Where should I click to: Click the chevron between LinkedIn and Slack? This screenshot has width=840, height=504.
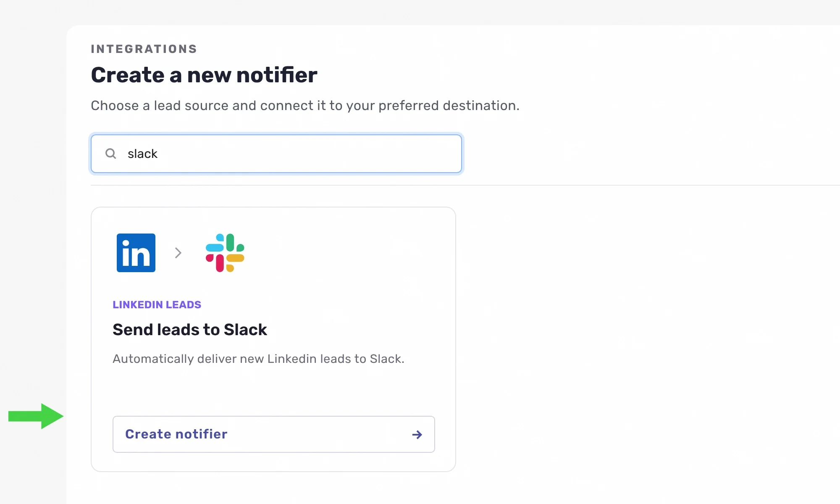tap(178, 253)
